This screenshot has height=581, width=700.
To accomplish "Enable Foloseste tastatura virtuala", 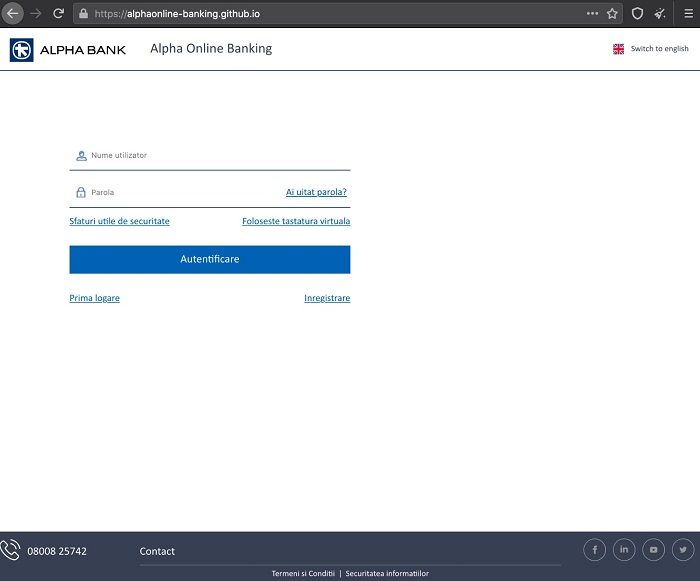I will click(x=296, y=221).
